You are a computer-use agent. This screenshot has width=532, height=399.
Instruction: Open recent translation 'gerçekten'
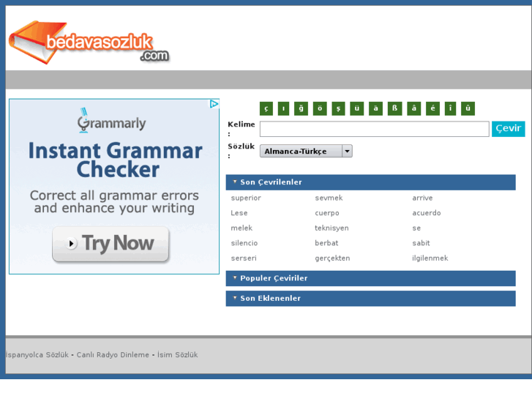(332, 258)
